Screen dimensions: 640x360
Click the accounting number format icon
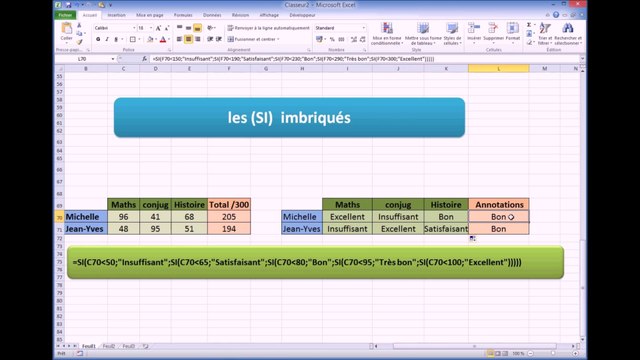click(x=319, y=39)
